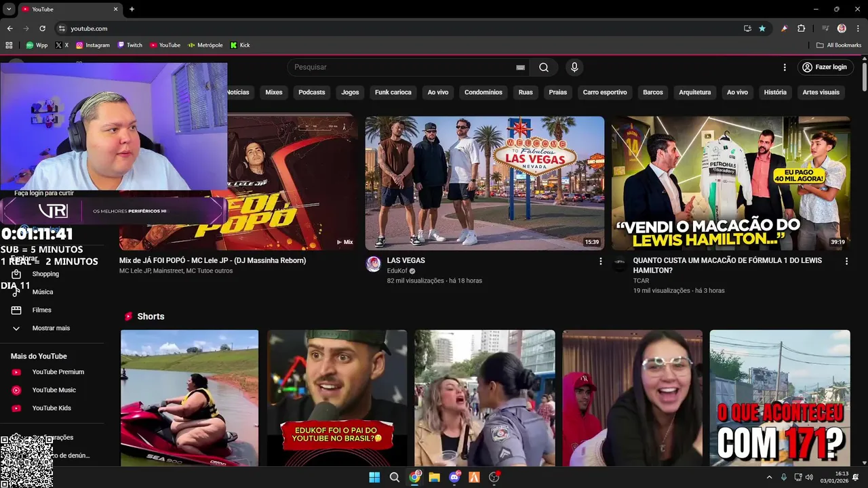868x488 pixels.
Task: Select the Condomínios filter chip
Action: [484, 92]
